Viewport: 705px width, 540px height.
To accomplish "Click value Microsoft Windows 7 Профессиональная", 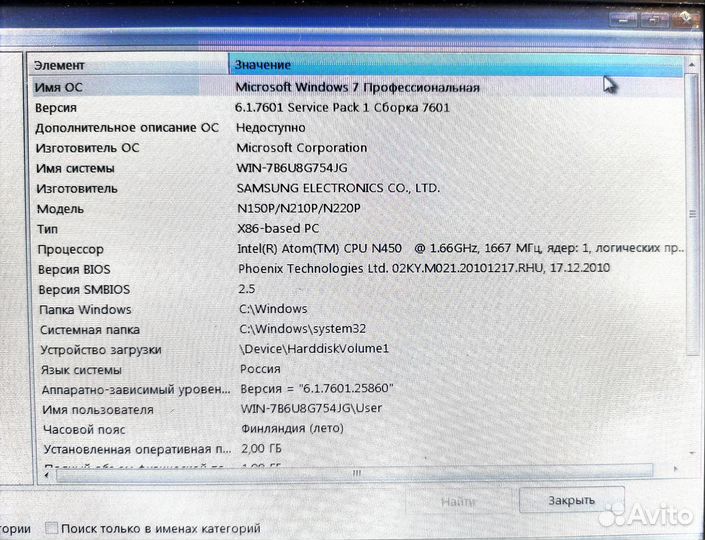I will pos(357,87).
